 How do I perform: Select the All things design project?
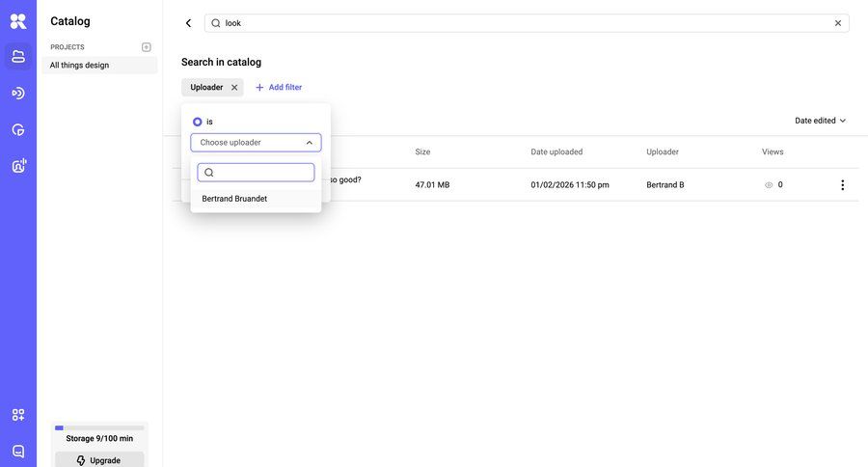[99, 65]
